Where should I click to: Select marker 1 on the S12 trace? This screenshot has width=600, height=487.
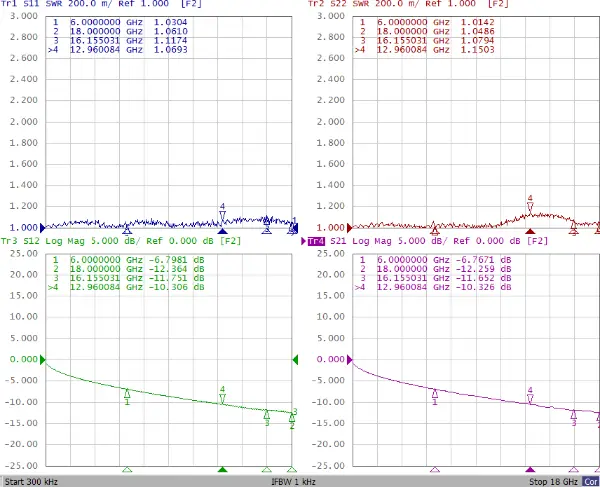point(127,394)
